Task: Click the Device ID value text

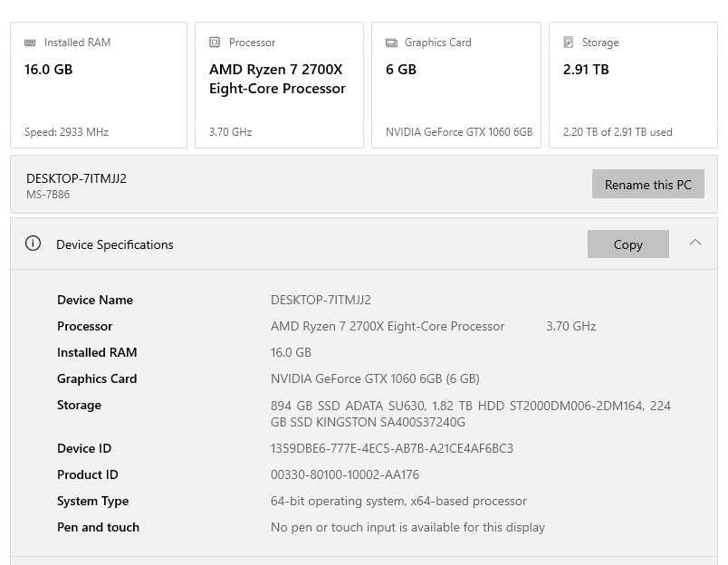Action: 392,448
